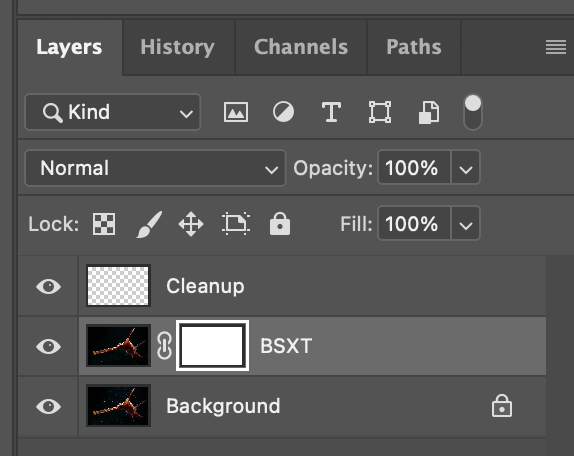574x456 pixels.
Task: Switch to the Channels tab
Action: tap(301, 47)
